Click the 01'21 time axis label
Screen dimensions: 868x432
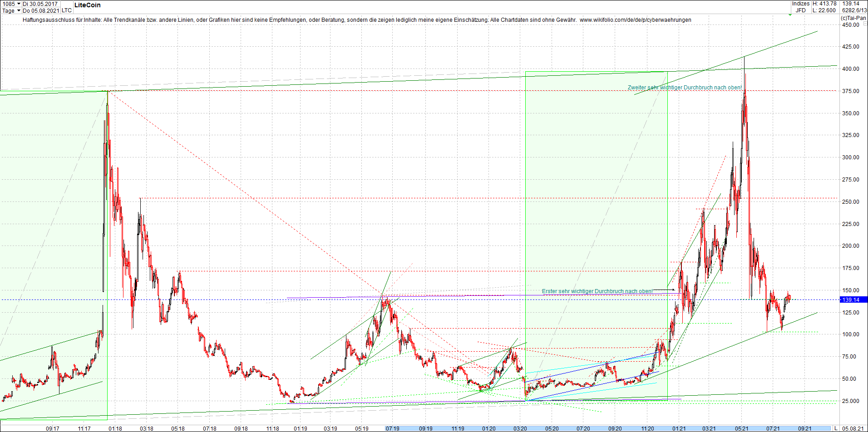[x=679, y=428]
